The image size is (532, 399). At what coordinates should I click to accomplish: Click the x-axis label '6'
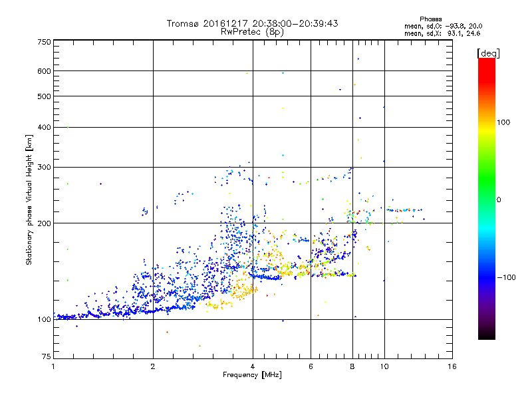tap(311, 366)
